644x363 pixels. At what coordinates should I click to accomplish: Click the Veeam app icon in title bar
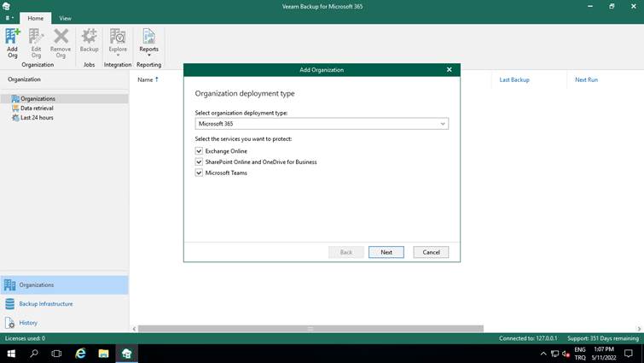pos(6,6)
